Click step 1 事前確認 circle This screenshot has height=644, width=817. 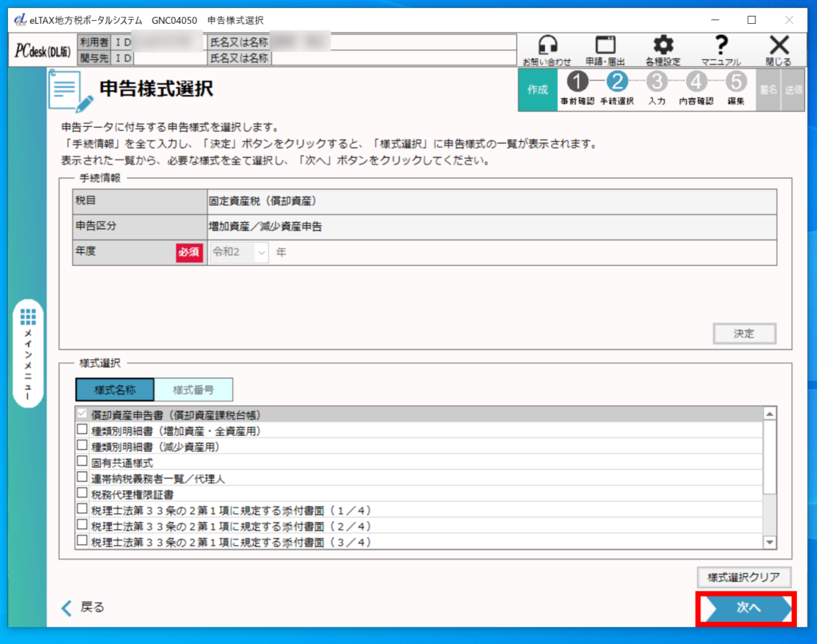tap(577, 82)
